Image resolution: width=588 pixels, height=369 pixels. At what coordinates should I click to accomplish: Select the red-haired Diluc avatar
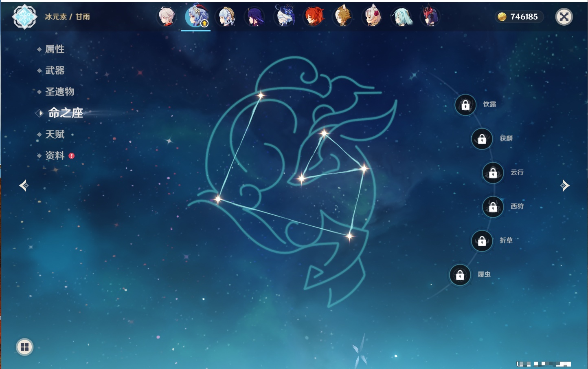click(314, 17)
